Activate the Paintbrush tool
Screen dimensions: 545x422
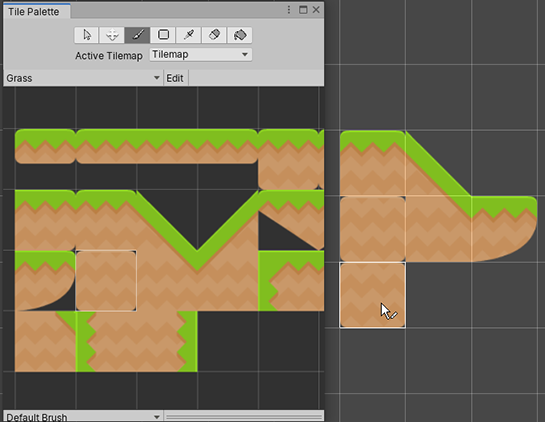[137, 35]
